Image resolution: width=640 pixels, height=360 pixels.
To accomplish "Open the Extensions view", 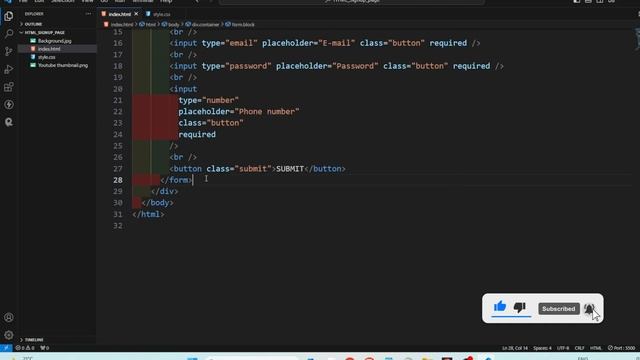I will [9, 87].
